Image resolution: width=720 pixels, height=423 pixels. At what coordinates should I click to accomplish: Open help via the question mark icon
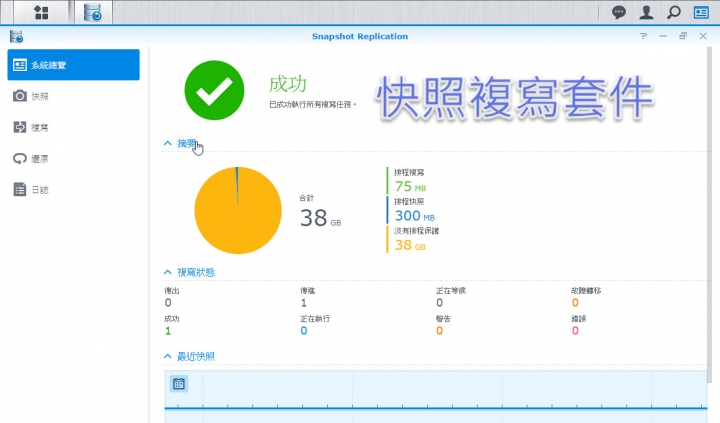(x=643, y=36)
